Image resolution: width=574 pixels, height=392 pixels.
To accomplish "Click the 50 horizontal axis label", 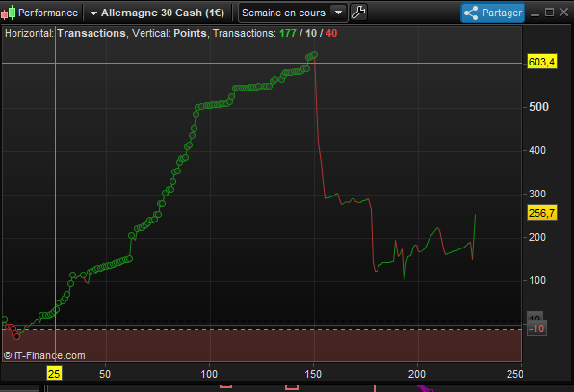I will [x=105, y=374].
